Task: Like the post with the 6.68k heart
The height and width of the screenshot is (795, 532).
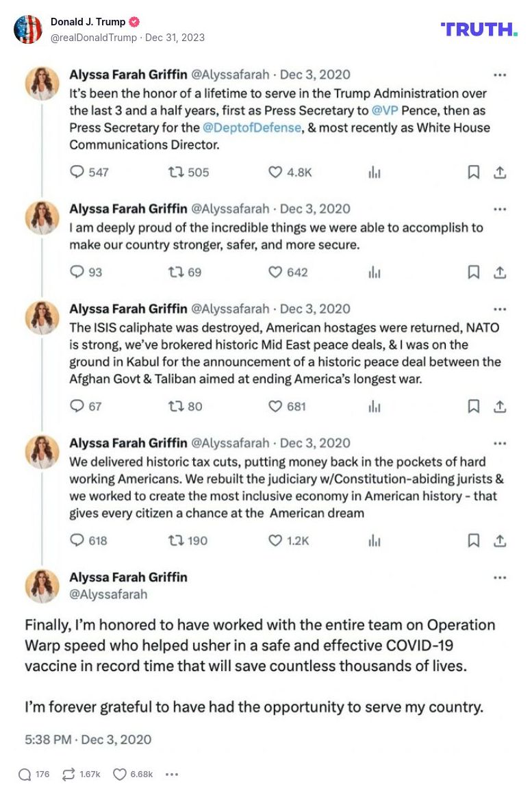Action: click(x=120, y=774)
